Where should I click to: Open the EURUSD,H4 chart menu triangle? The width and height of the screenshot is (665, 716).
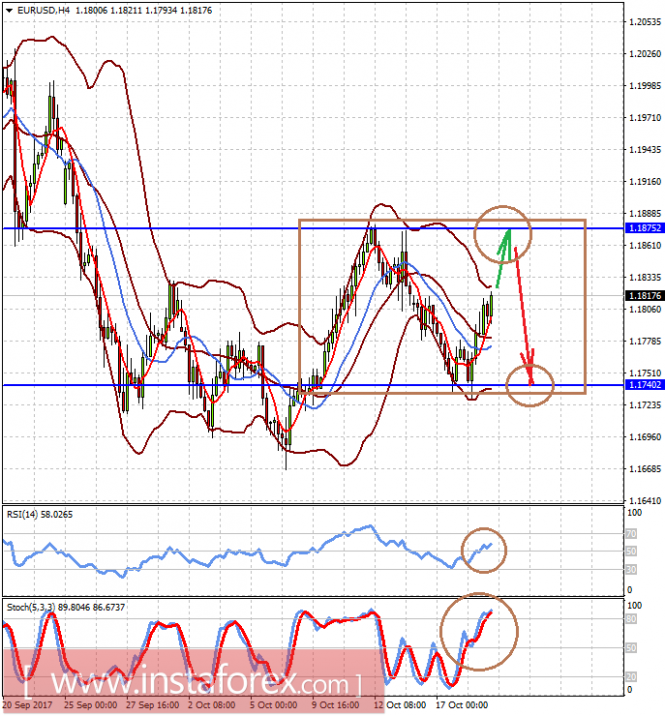9,10
